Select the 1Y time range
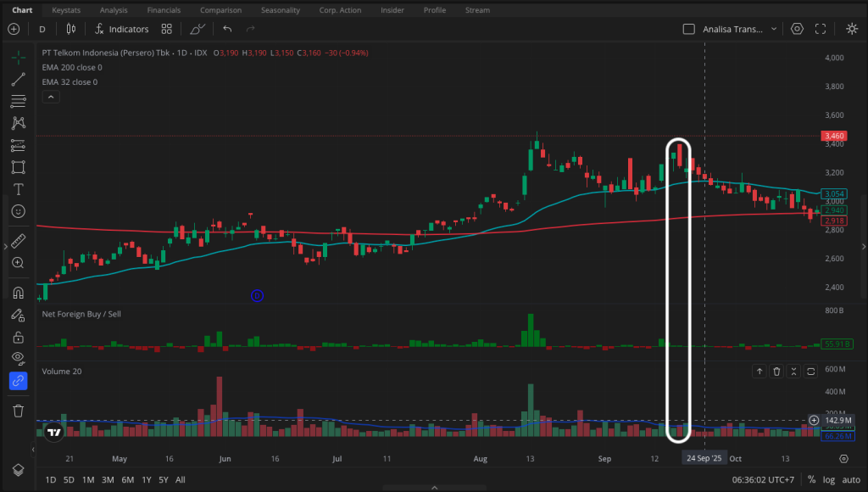The height and width of the screenshot is (492, 868). point(146,479)
